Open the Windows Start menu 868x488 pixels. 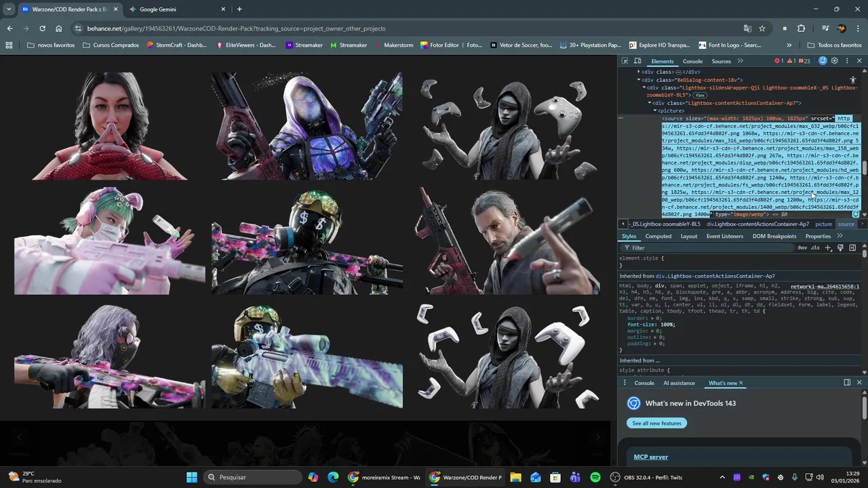pos(192,477)
